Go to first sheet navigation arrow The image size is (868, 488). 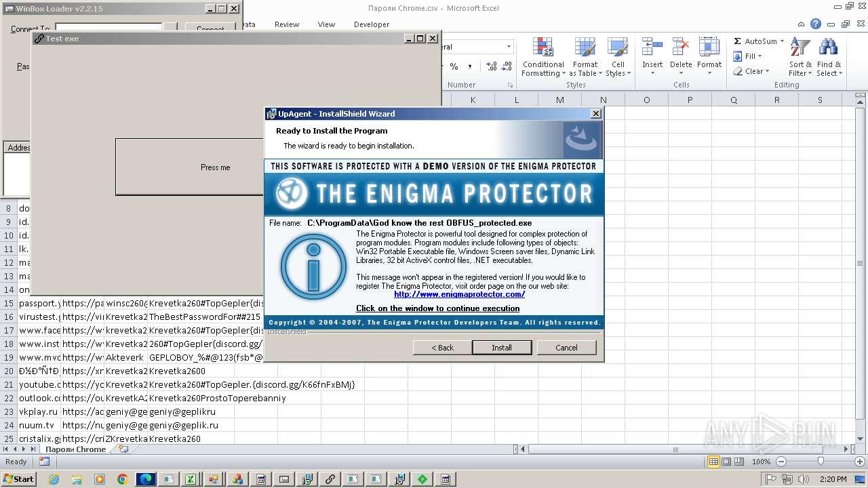pos(6,449)
